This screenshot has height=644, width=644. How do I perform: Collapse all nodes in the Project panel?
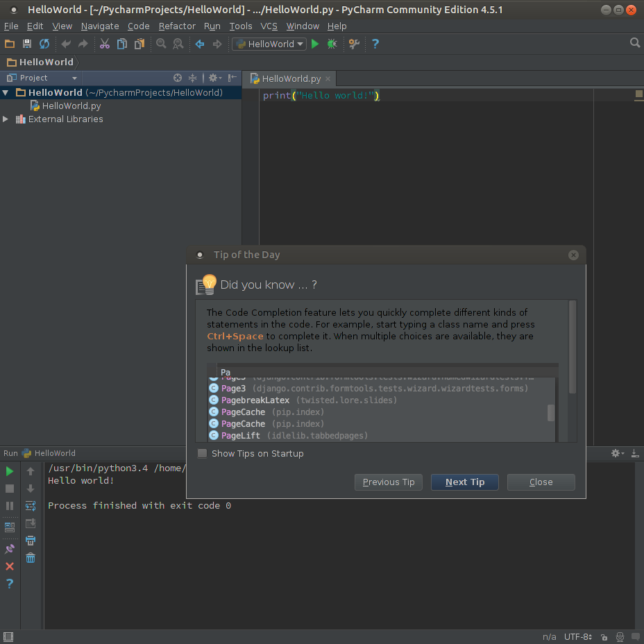[194, 78]
